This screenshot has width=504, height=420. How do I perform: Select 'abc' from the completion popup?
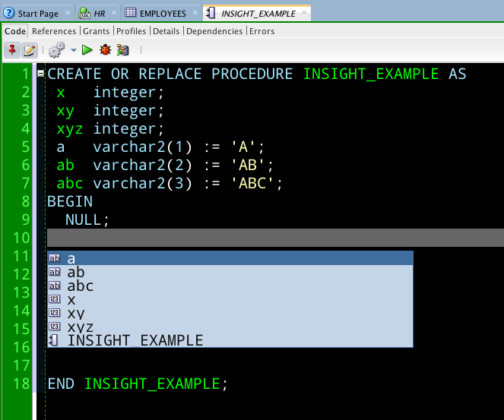click(81, 286)
